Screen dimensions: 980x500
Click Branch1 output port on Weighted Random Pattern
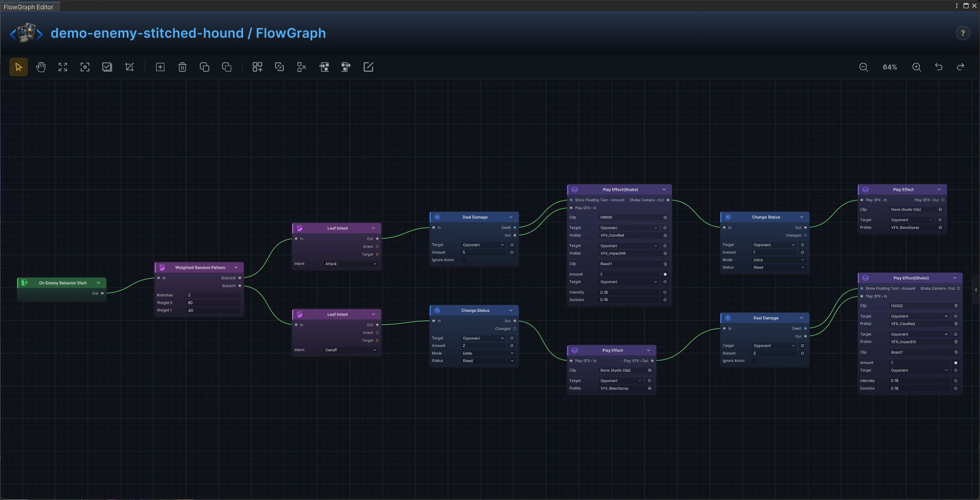coord(240,286)
